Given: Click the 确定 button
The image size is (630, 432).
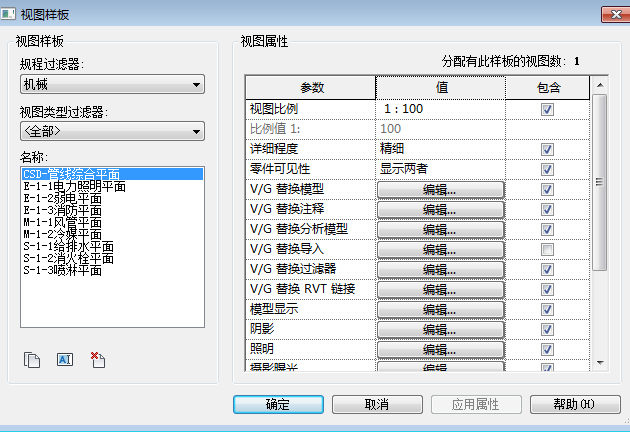Looking at the screenshot, I should click(278, 404).
